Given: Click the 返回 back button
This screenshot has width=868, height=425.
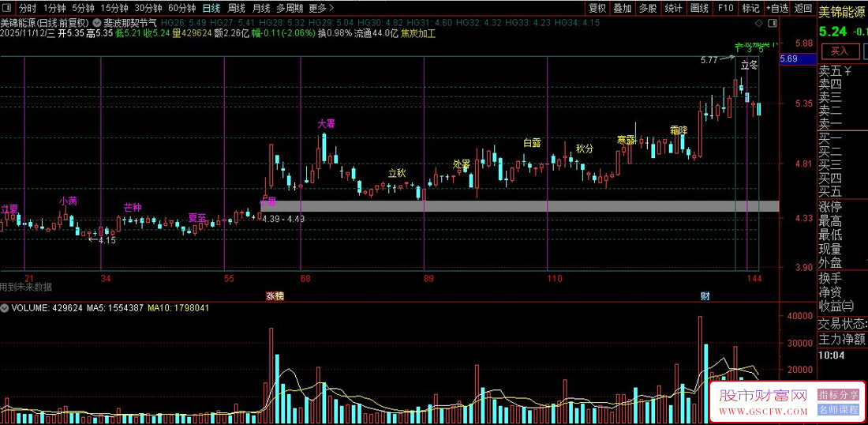Looking at the screenshot, I should [803, 9].
